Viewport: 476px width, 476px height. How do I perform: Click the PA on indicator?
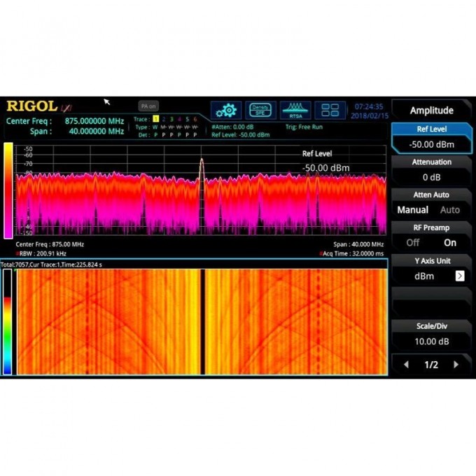tap(148, 106)
